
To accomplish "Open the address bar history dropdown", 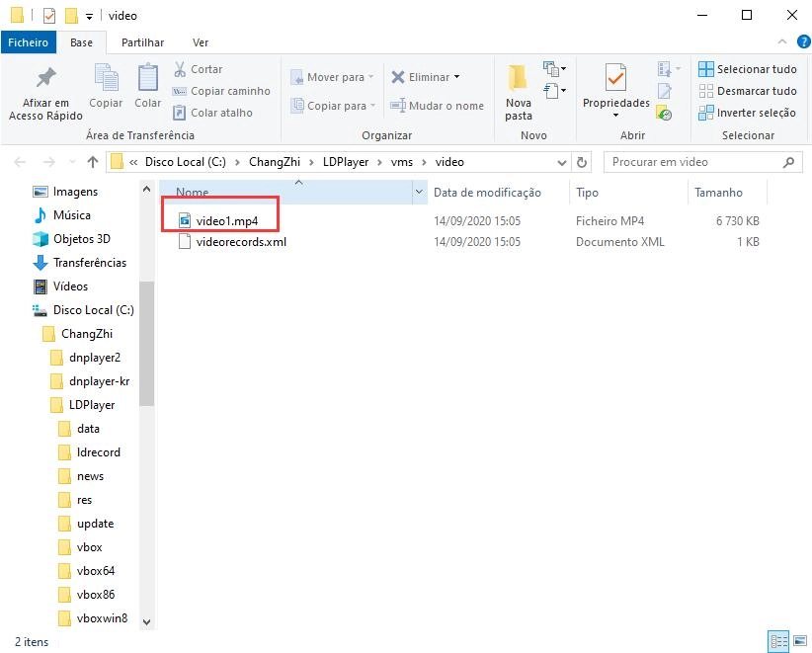I will [x=562, y=162].
